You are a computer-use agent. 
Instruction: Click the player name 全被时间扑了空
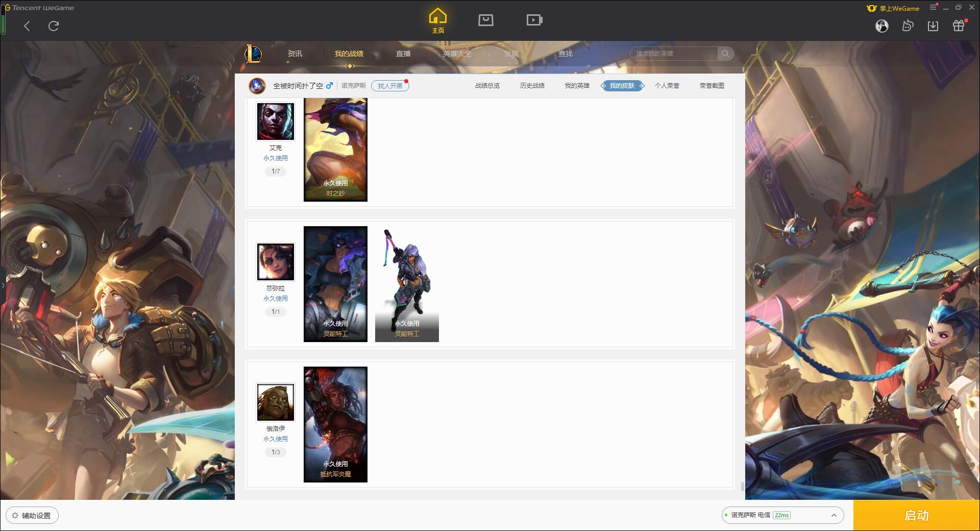(x=298, y=86)
